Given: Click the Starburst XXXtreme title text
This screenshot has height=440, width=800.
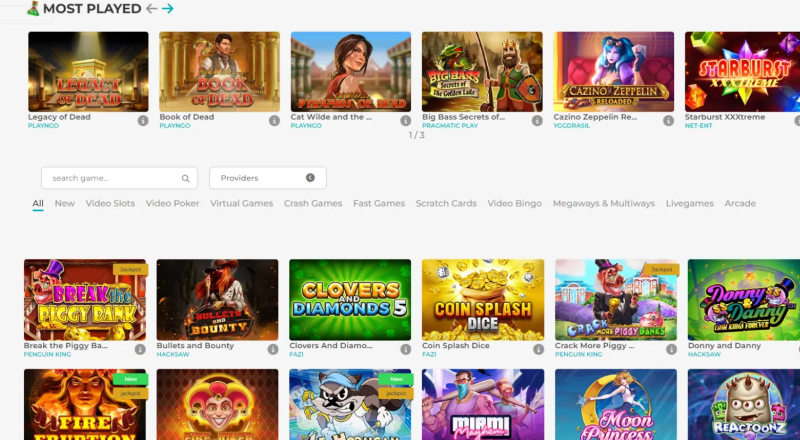Looking at the screenshot, I should (725, 117).
